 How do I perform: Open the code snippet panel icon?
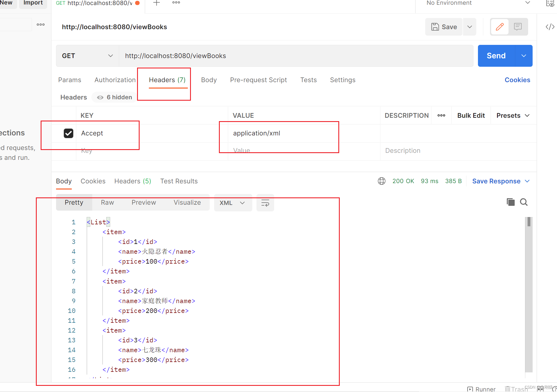(x=549, y=27)
